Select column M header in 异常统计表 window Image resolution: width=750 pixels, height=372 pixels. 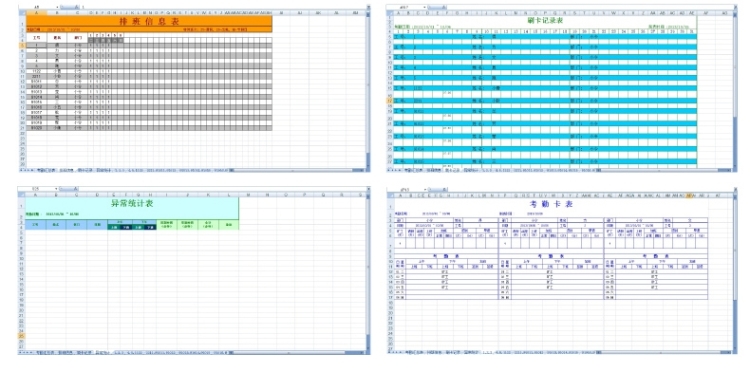pos(248,195)
